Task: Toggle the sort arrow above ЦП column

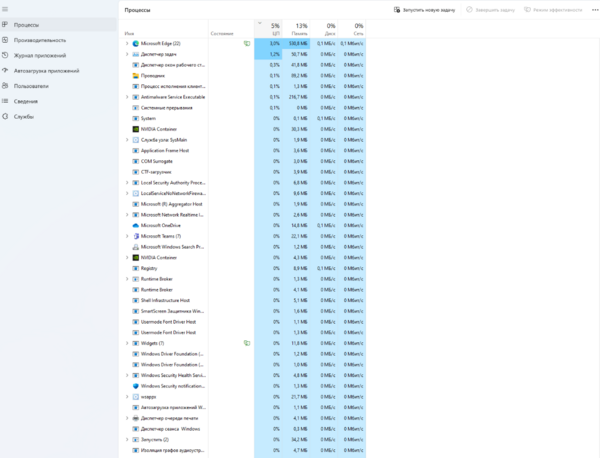Action: 260,23
